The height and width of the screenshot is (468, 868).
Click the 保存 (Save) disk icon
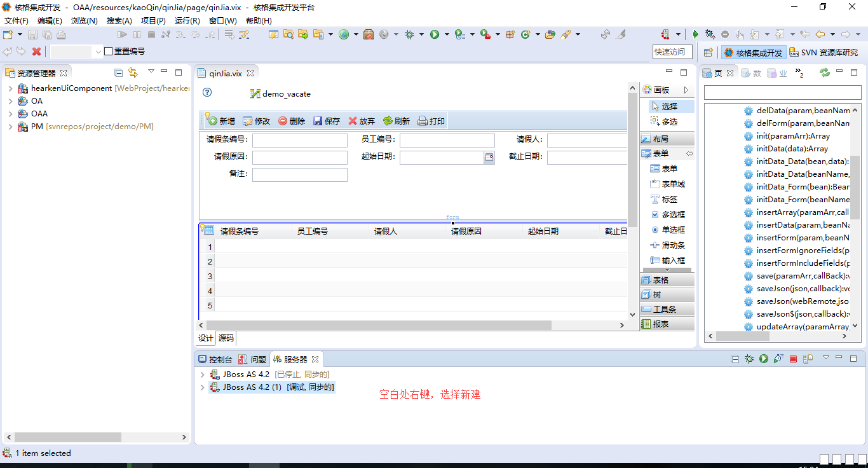318,121
